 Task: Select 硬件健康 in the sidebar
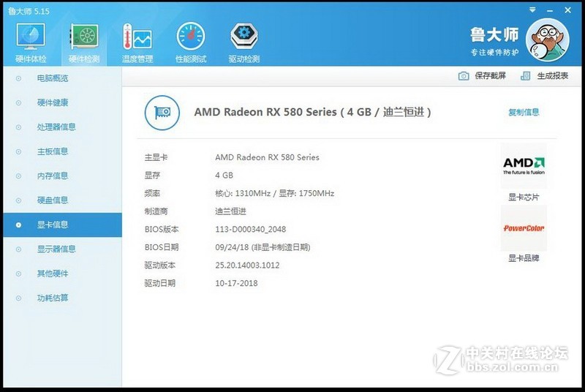[62, 102]
